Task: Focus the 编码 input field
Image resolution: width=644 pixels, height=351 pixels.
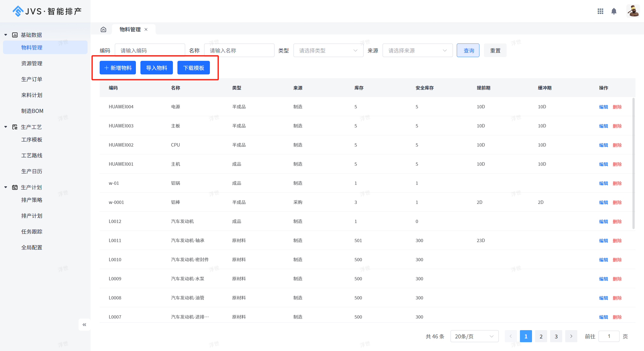Action: click(x=150, y=51)
